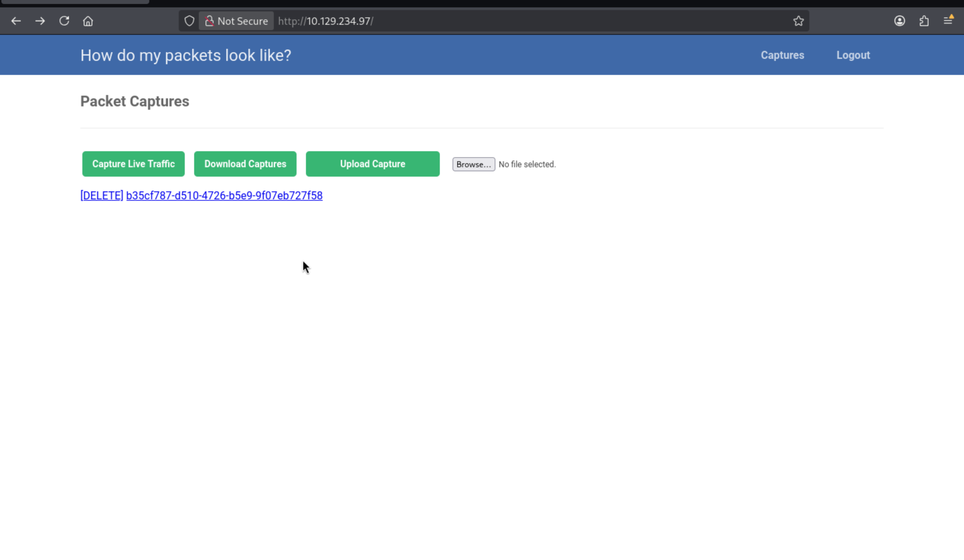Open the extensions puzzle icon

point(924,21)
